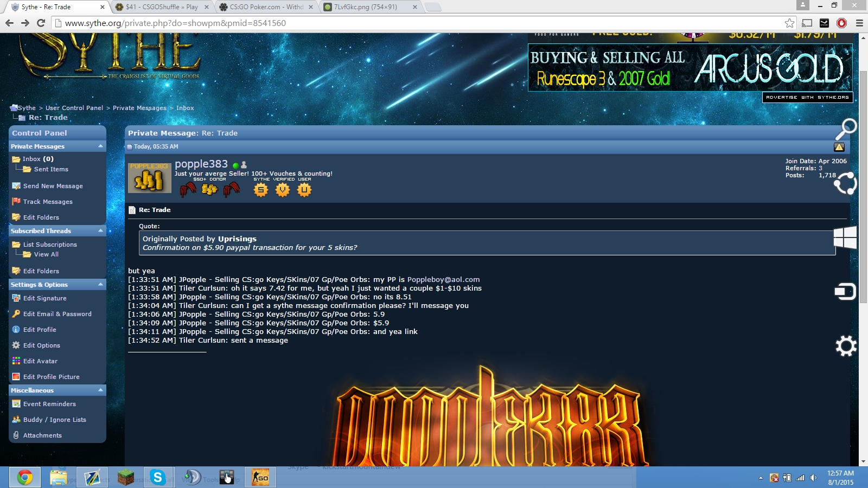Viewport: 868px width, 488px height.
Task: Launch Minecraft from the taskbar
Action: 126,477
